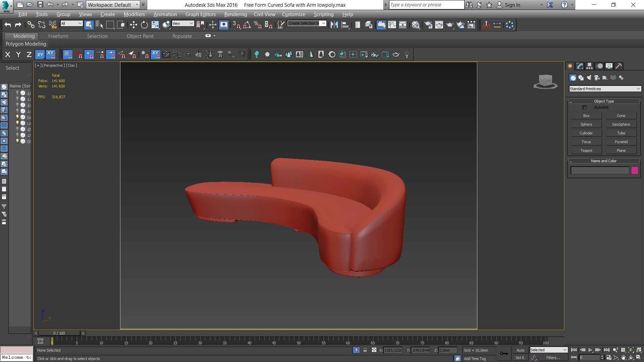Viewport: 644px width, 362px height.
Task: Select the Lights category icon
Action: coord(589,78)
